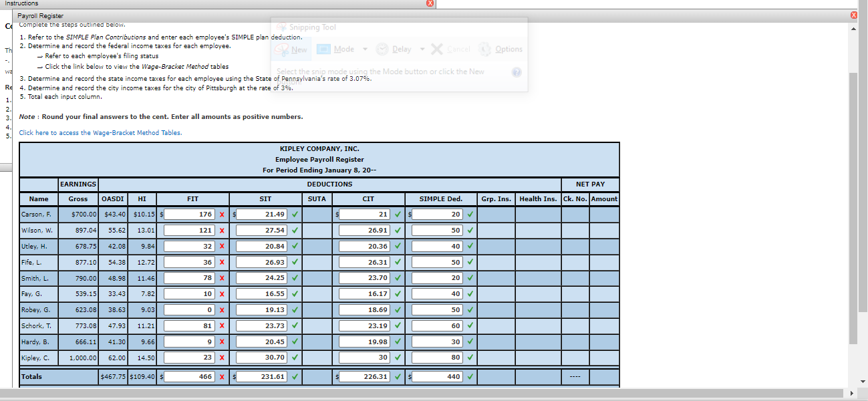Click Hardy, B. FIT input field
This screenshot has width=868, height=401.
[x=190, y=342]
